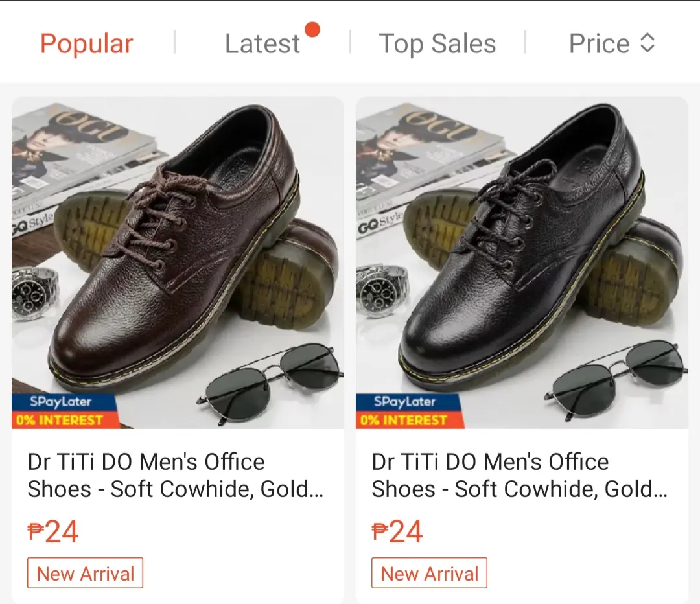The width and height of the screenshot is (700, 604).
Task: Click the ₱24 price of the brown shoe
Action: click(x=52, y=531)
